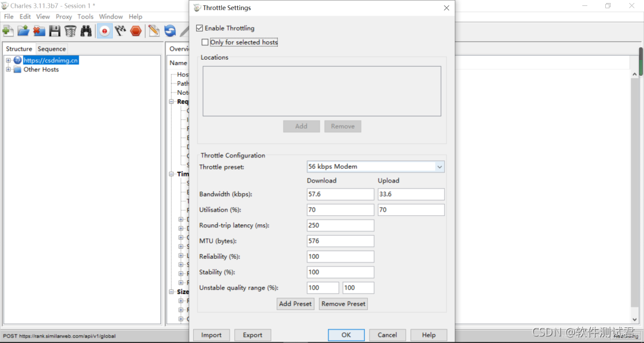Open the Throttle preset dropdown
The width and height of the screenshot is (644, 343).
click(x=439, y=167)
